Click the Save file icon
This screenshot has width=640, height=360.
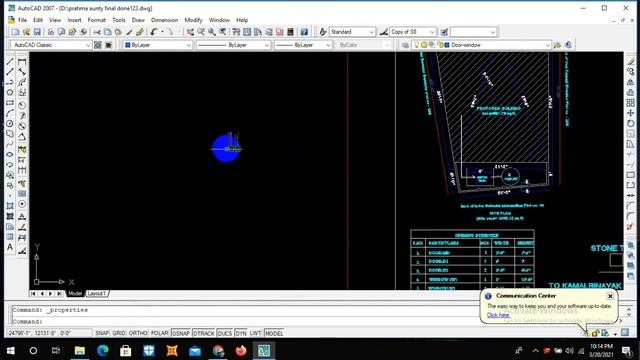pos(37,32)
